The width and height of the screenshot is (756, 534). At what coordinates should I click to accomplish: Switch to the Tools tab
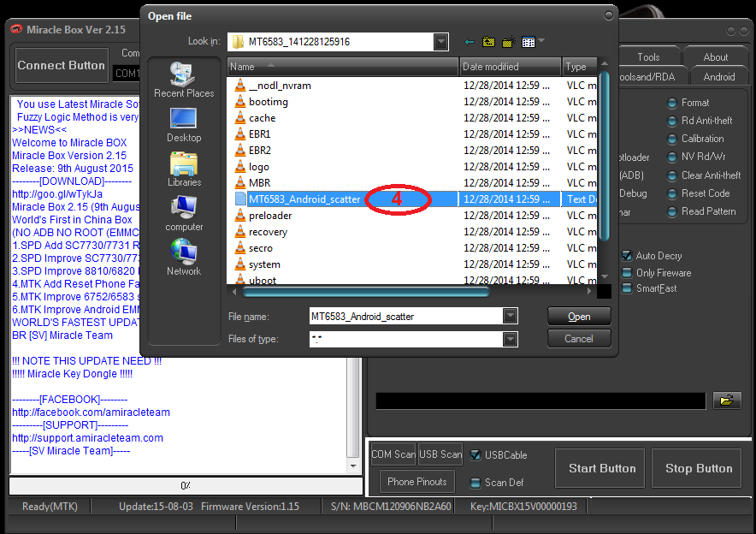click(x=648, y=57)
